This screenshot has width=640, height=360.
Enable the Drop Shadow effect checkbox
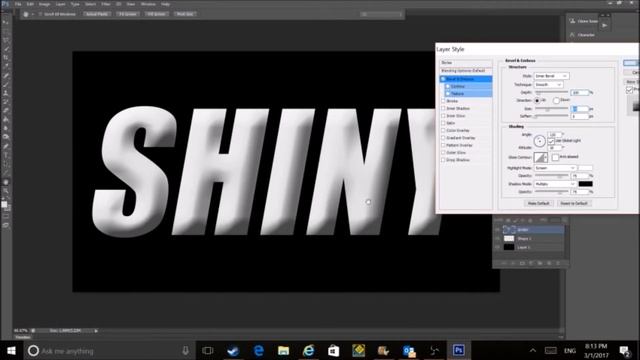443,160
